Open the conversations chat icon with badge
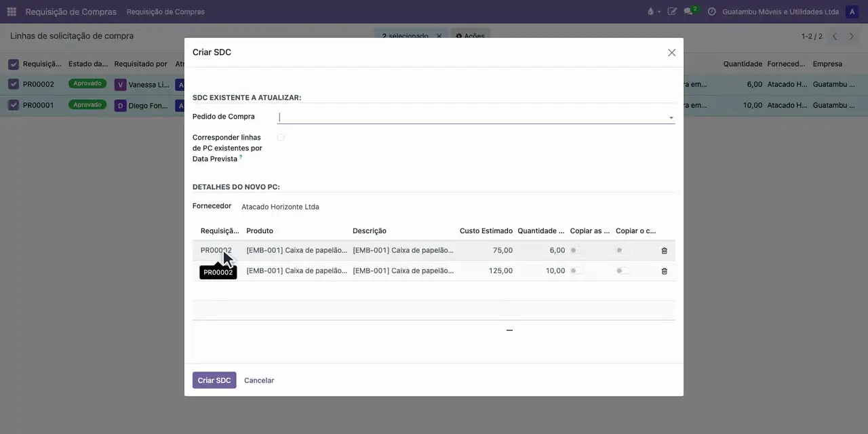 (690, 12)
